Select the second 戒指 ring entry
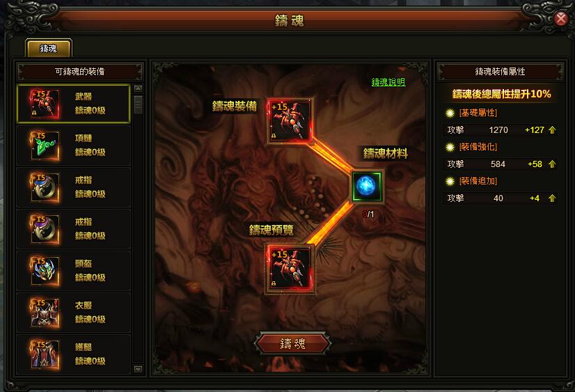Screen dimensions: 575x392 click(74, 229)
